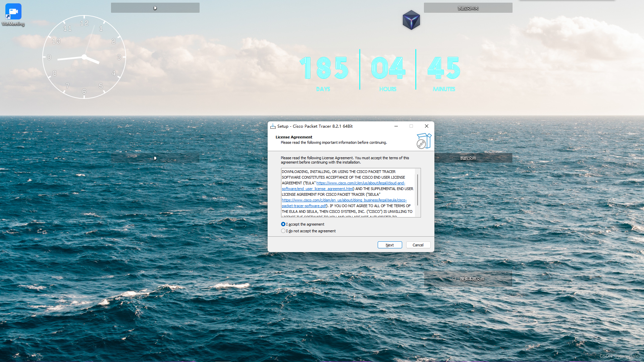Screen dimensions: 644x362
Task: Click the installer disc box image
Action: point(424,141)
